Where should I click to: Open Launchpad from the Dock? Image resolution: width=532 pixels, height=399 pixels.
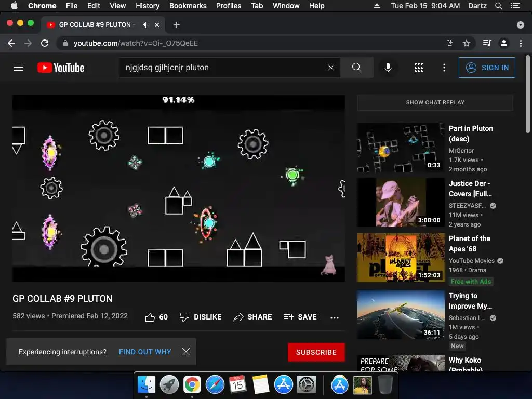(x=169, y=385)
